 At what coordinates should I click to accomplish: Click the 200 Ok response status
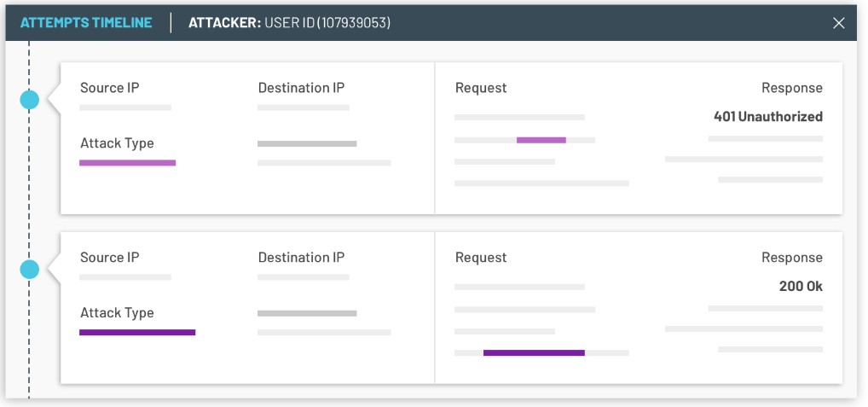click(x=801, y=287)
